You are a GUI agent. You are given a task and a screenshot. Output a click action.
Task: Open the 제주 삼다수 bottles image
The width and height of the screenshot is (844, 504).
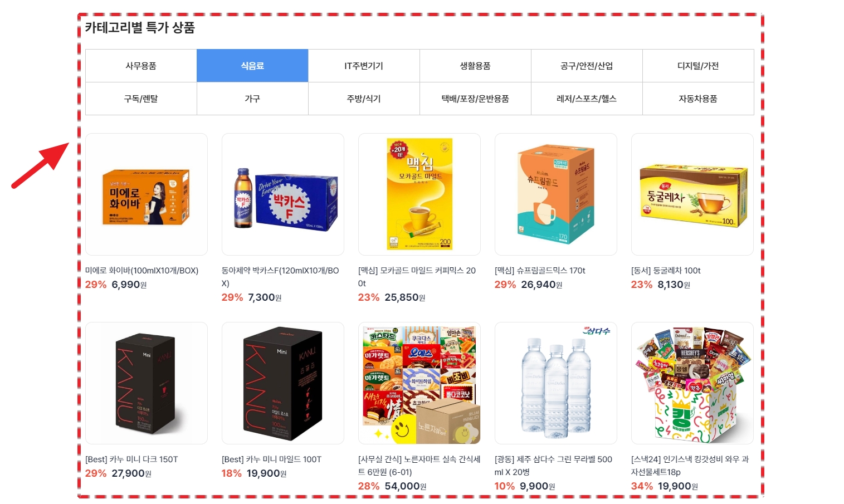[x=556, y=383]
